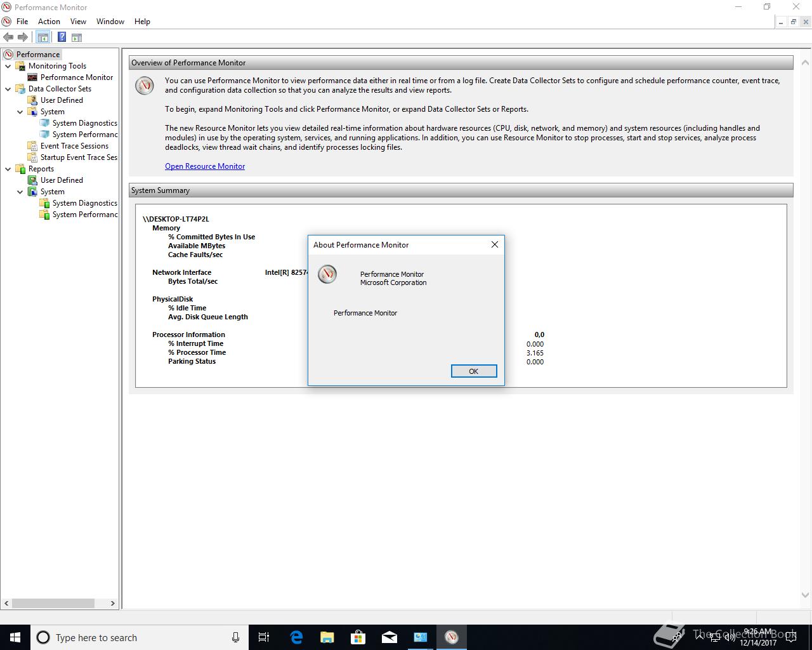Click OK in About Performance Monitor dialog
The height and width of the screenshot is (650, 812).
(474, 371)
